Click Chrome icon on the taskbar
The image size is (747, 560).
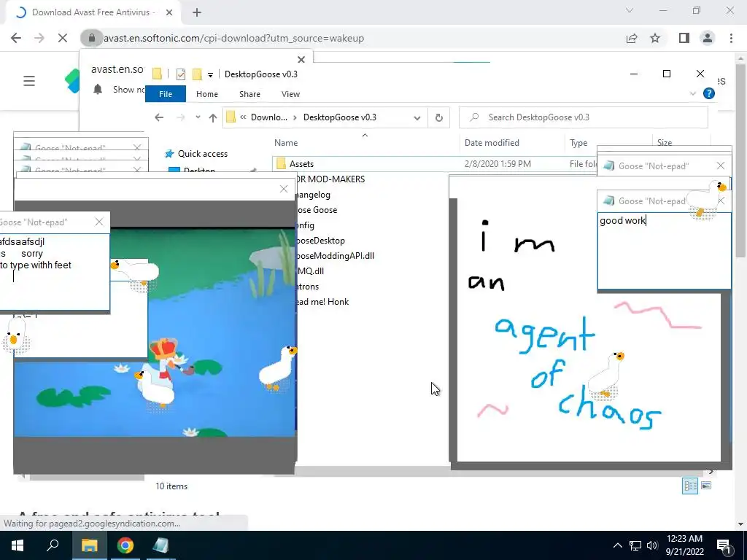click(125, 545)
